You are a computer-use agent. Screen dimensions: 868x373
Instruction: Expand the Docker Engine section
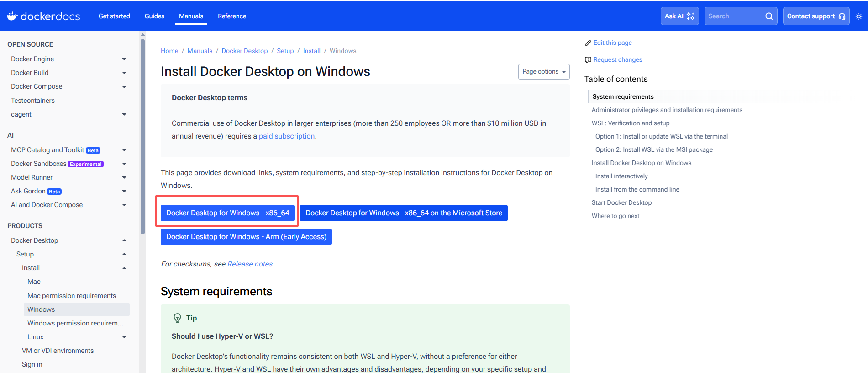coord(124,59)
